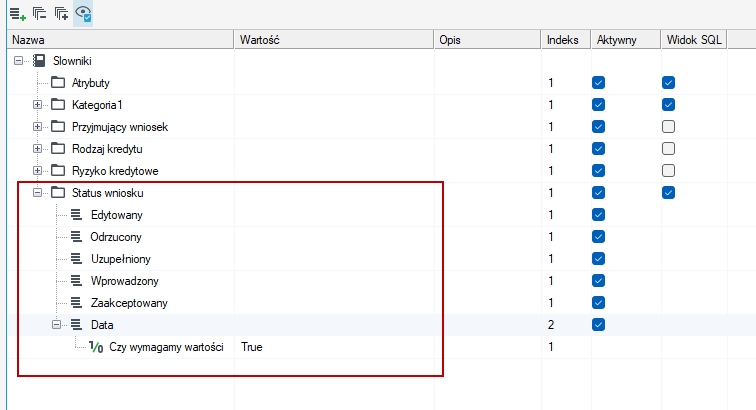This screenshot has width=756, height=410.
Task: Uncheck Aktywny for Zaakceptowany
Action: pyautogui.click(x=598, y=303)
